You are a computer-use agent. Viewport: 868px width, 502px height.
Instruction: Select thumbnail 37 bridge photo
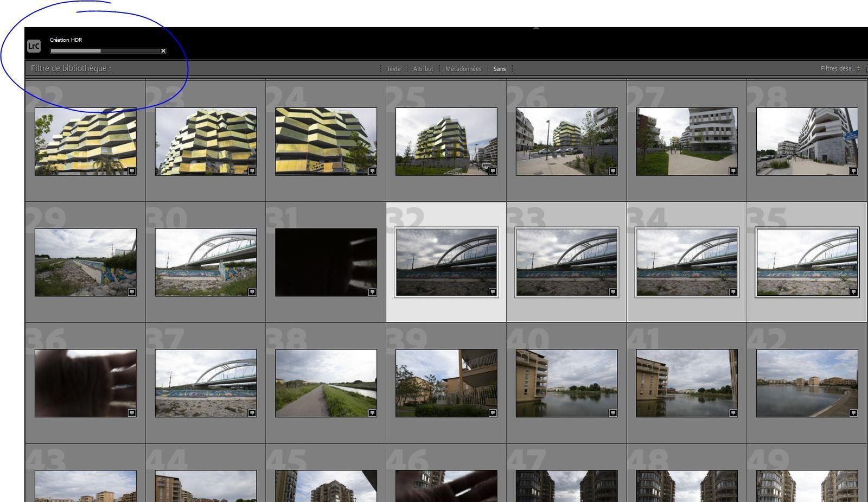pyautogui.click(x=206, y=384)
